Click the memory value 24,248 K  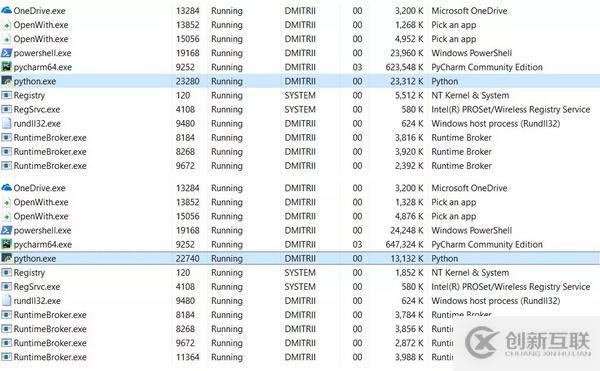tap(407, 230)
